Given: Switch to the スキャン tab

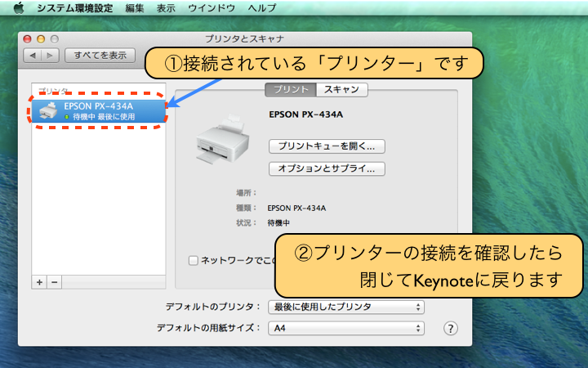Looking at the screenshot, I should 341,90.
